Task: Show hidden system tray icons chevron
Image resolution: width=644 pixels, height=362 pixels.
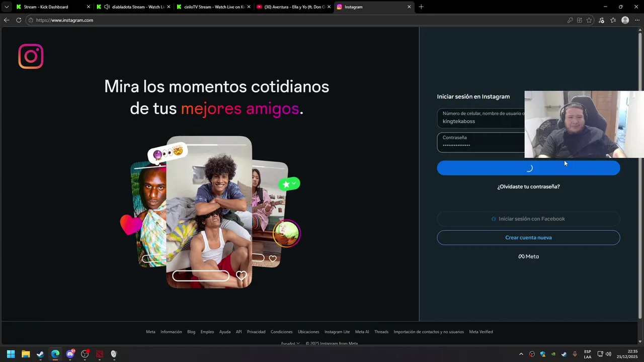Action: 521,354
